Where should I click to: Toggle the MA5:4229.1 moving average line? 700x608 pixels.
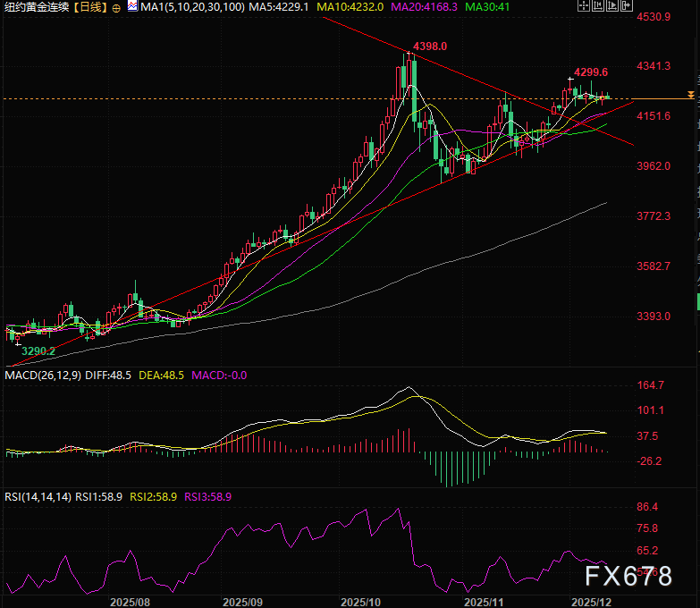click(x=279, y=7)
